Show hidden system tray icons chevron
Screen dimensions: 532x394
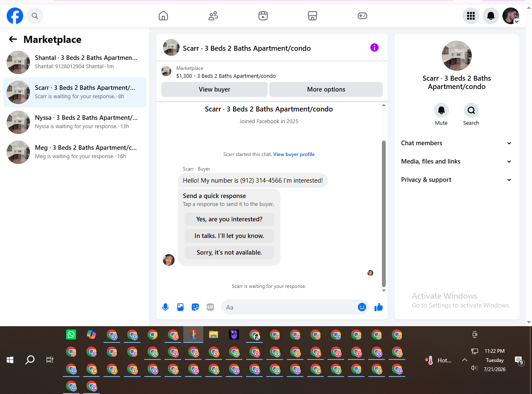pyautogui.click(x=465, y=360)
